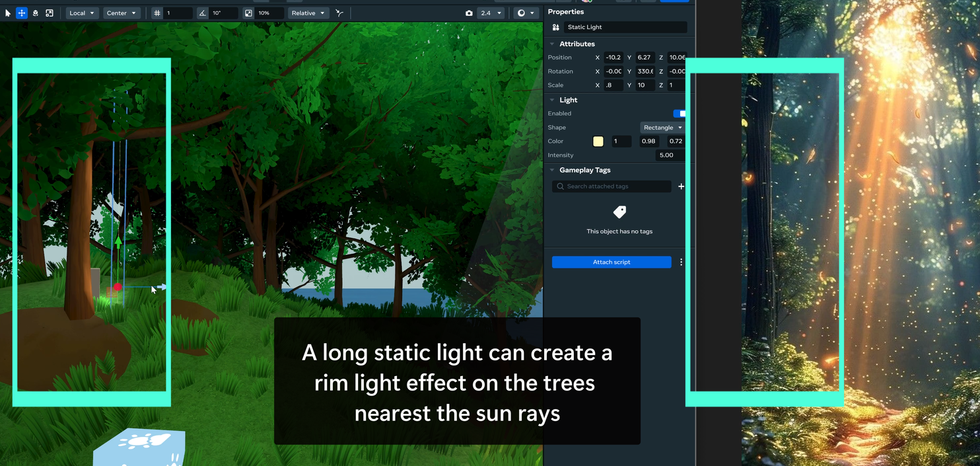
Task: Open the light Color swatch picker
Action: pos(598,141)
